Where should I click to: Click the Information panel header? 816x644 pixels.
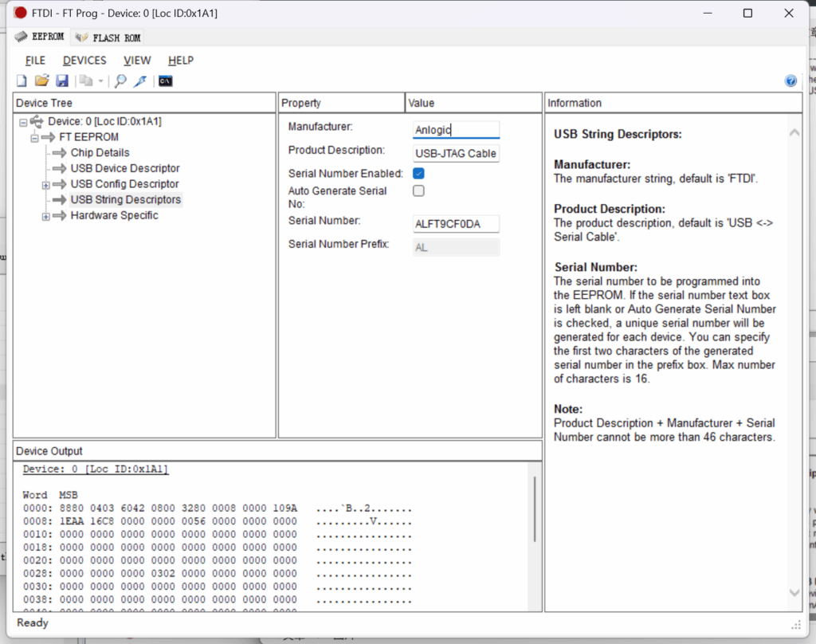coord(673,103)
